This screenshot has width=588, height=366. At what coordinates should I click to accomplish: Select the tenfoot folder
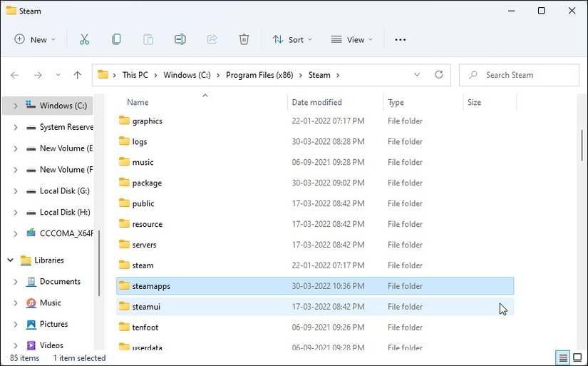click(x=315, y=327)
